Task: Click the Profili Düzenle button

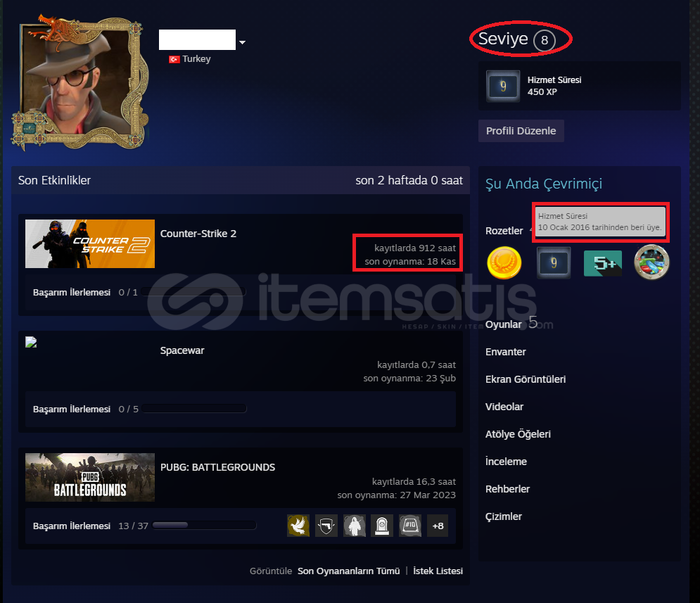Action: coord(521,131)
